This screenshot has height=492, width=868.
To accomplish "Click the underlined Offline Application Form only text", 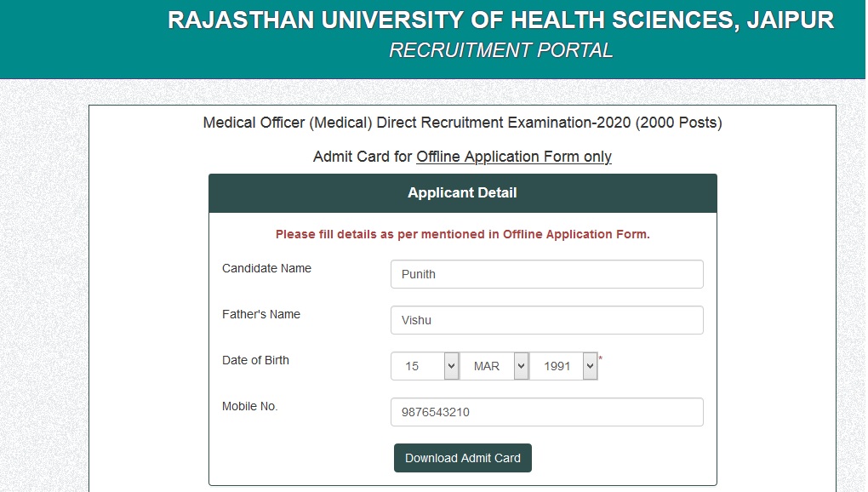I will tap(514, 157).
